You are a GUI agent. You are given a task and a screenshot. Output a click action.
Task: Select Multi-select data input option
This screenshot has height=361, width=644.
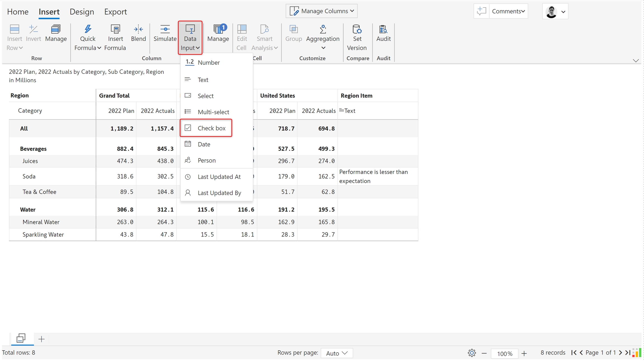(213, 112)
